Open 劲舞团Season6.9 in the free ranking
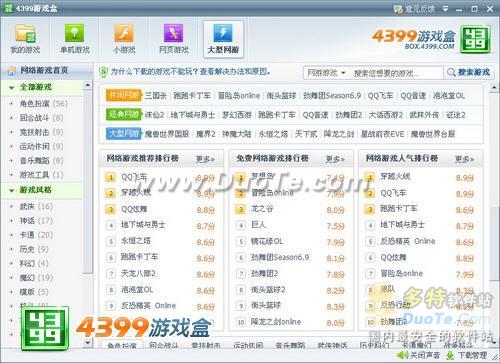 point(280,257)
